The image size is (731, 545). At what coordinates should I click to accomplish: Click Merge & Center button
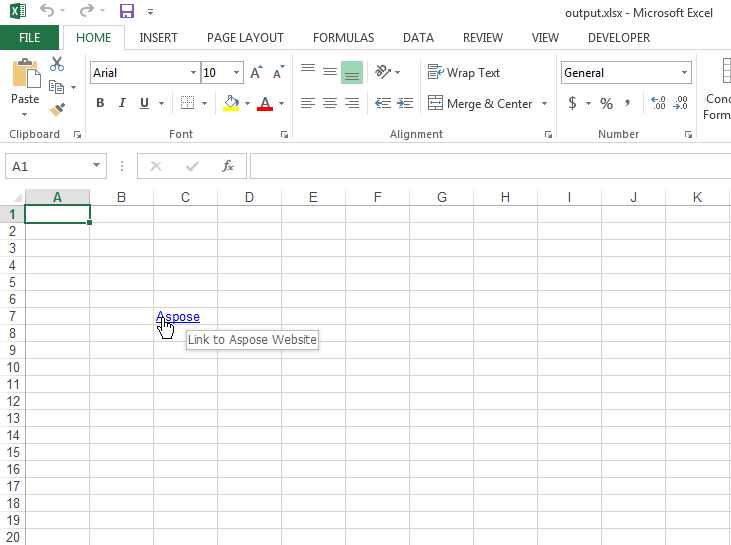click(x=480, y=103)
